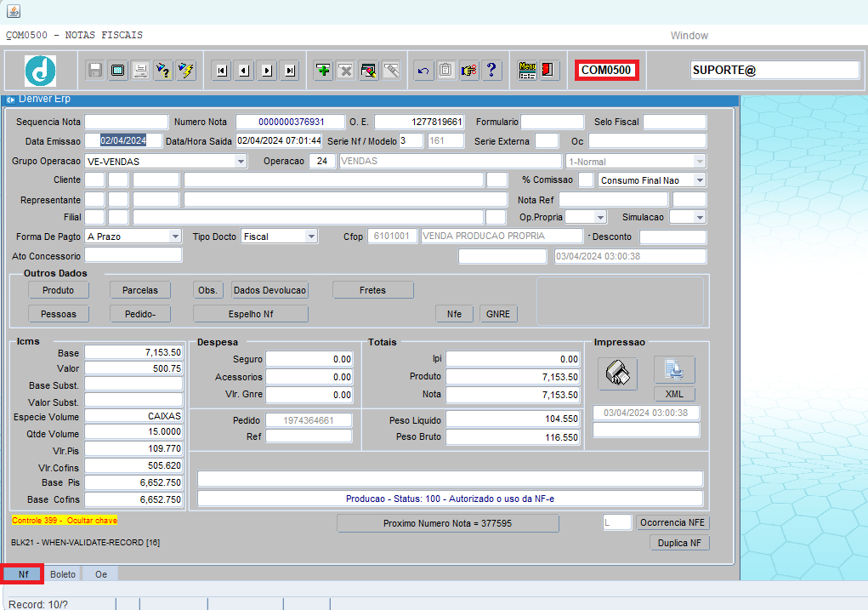Screen dimensions: 868x610
Task: Switch to the Boleto tab
Action: click(63, 574)
